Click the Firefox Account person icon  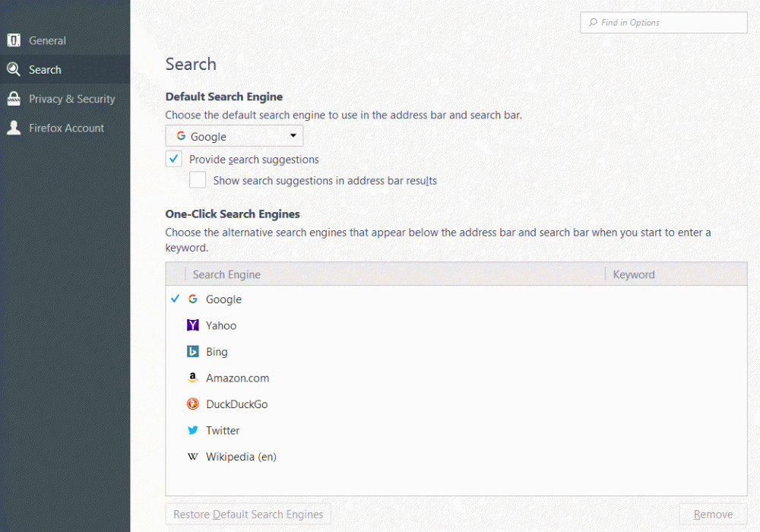(14, 128)
